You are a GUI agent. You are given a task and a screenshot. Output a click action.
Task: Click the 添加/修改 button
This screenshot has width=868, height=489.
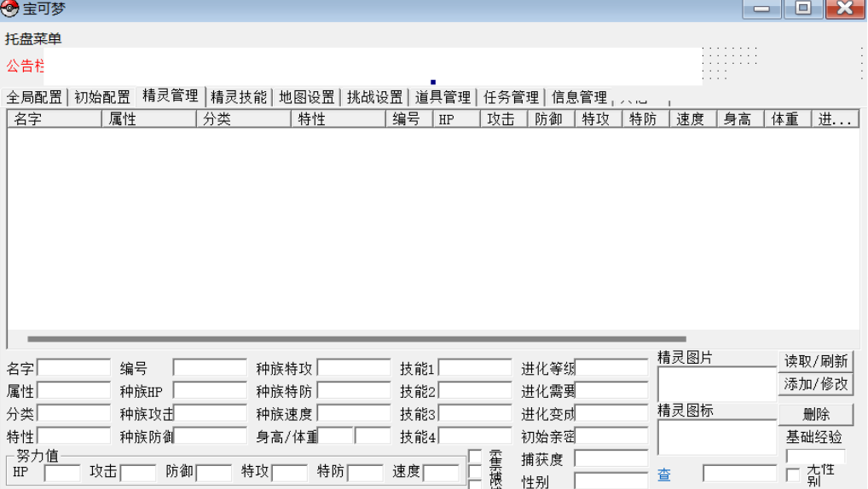816,384
